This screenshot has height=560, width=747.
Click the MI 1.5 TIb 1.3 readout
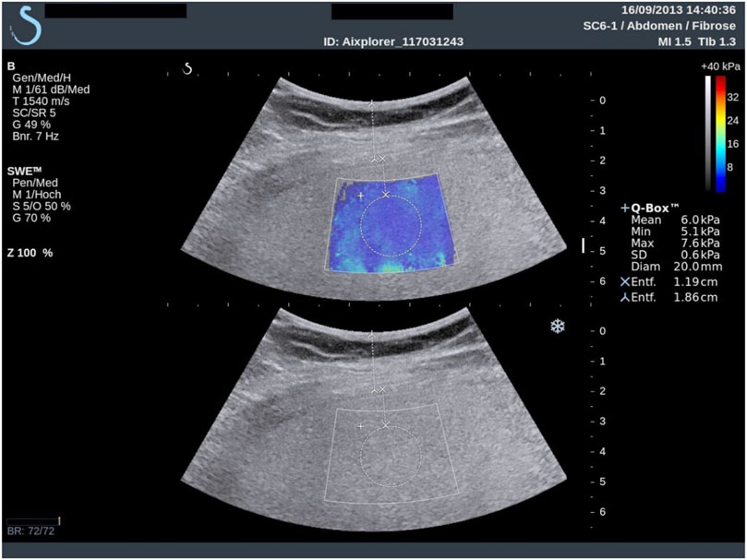pos(696,42)
